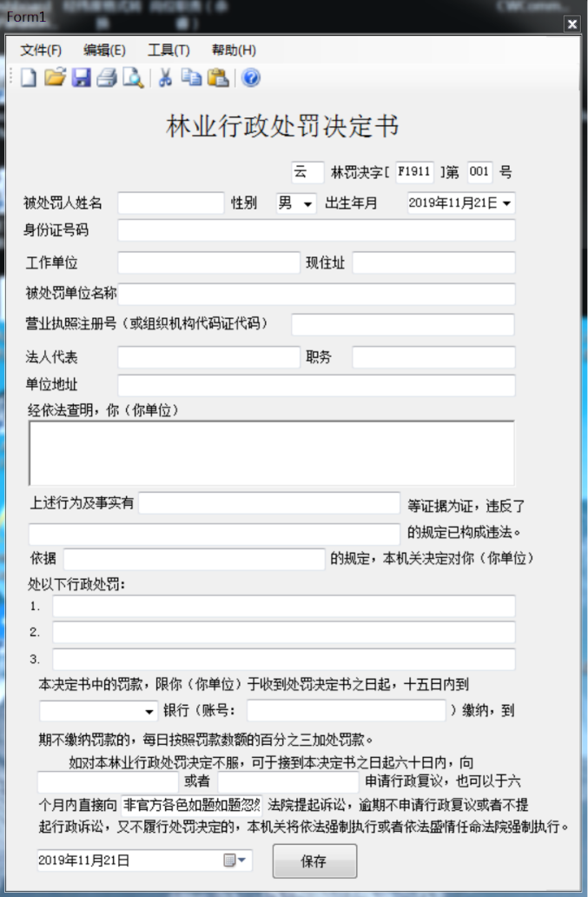588x897 pixels.
Task: Open the 出生年月 date picker dropdown
Action: [x=506, y=204]
